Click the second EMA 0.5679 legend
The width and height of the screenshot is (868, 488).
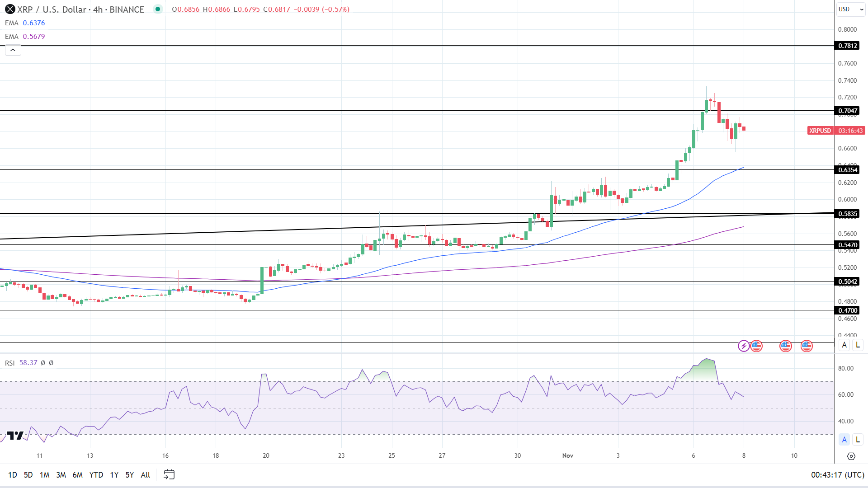click(x=25, y=37)
